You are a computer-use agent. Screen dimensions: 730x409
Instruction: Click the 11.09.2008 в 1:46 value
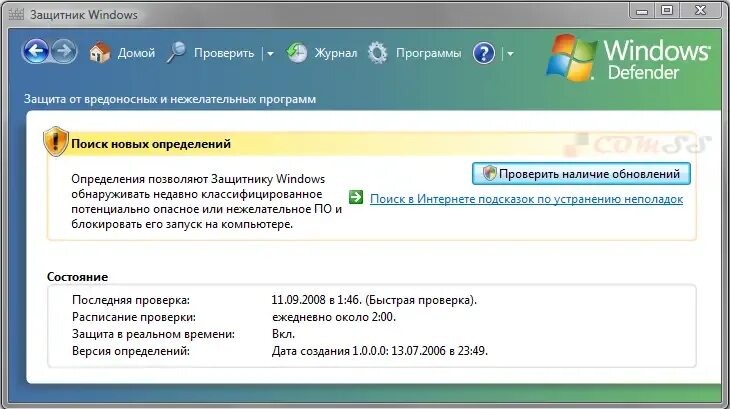coord(374,300)
